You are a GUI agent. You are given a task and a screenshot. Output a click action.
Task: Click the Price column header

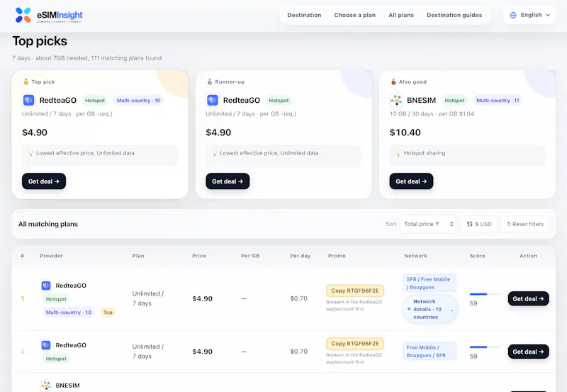(199, 256)
